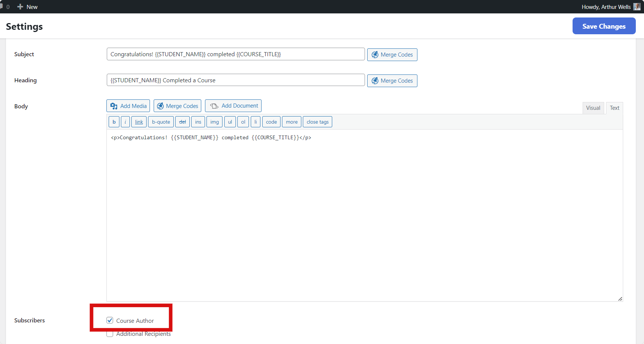The image size is (644, 344).
Task: Click the img quicktag button
Action: [x=214, y=122]
